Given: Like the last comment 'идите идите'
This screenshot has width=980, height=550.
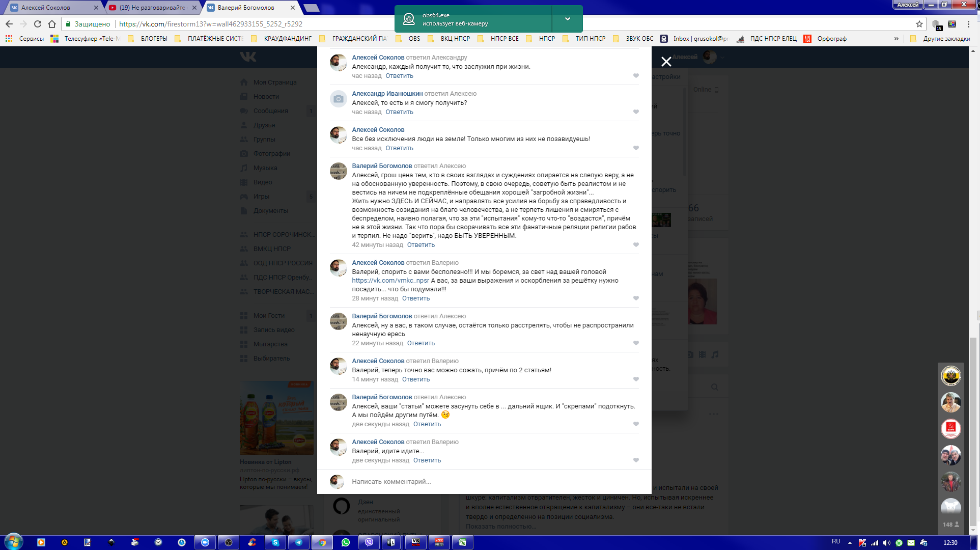Looking at the screenshot, I should pyautogui.click(x=636, y=460).
